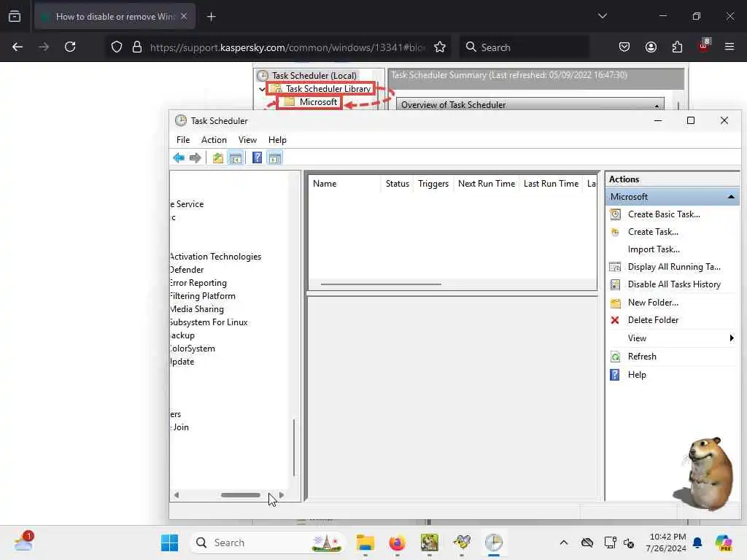
Task: Select the 'Subsystem For Linux' tree folder
Action: (x=209, y=322)
